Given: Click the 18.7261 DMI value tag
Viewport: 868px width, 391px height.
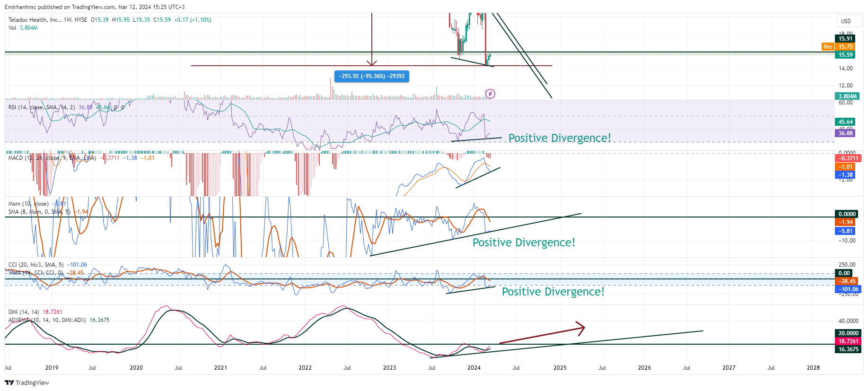Looking at the screenshot, I should tap(848, 341).
